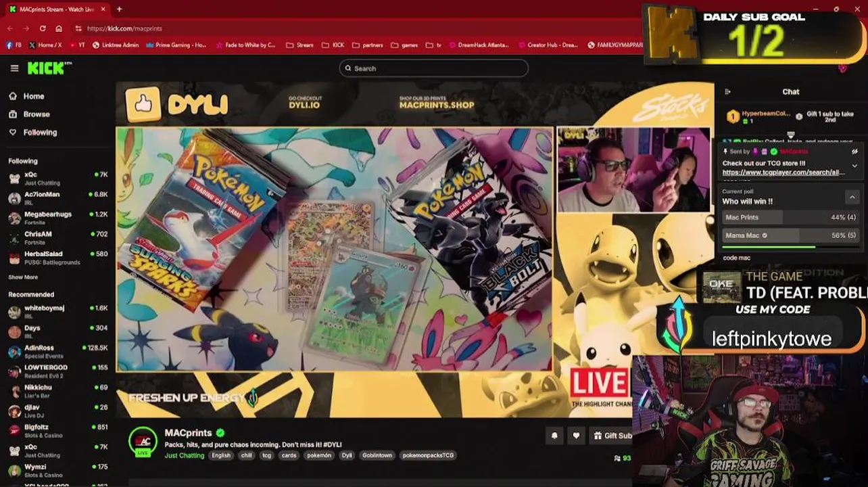Open whiteboymaj recommended channel
This screenshot has width=868, height=487.
click(x=58, y=311)
